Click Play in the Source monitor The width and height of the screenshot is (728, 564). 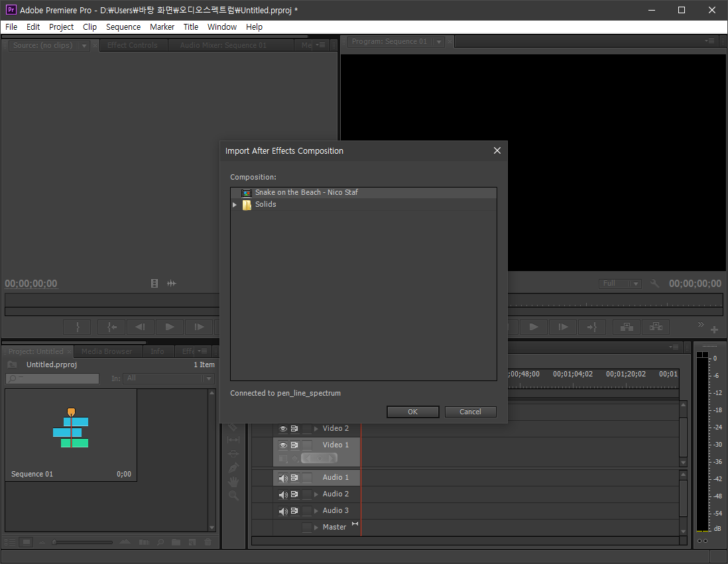pyautogui.click(x=170, y=327)
